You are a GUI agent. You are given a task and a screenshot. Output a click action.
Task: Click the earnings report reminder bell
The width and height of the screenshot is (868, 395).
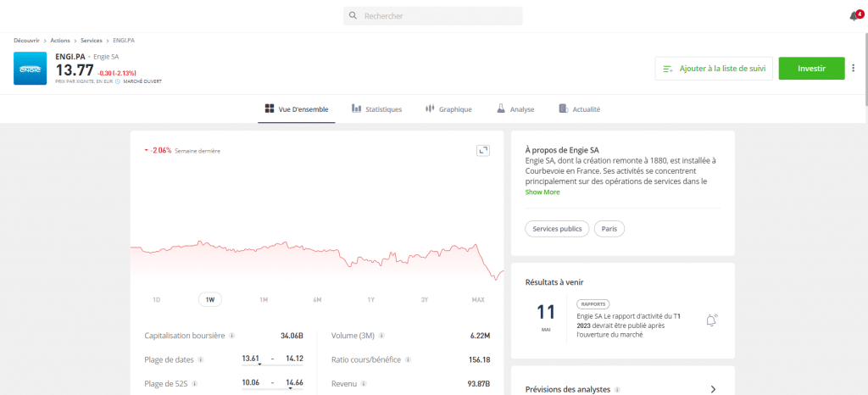(711, 320)
